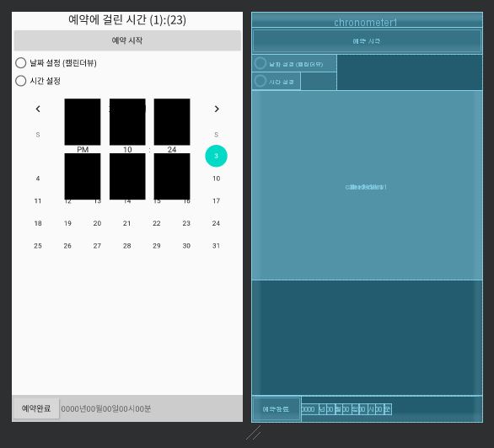Click the 0000년00월00일00시00분 result text in design preview
The height and width of the screenshot is (448, 494).
pos(106,408)
